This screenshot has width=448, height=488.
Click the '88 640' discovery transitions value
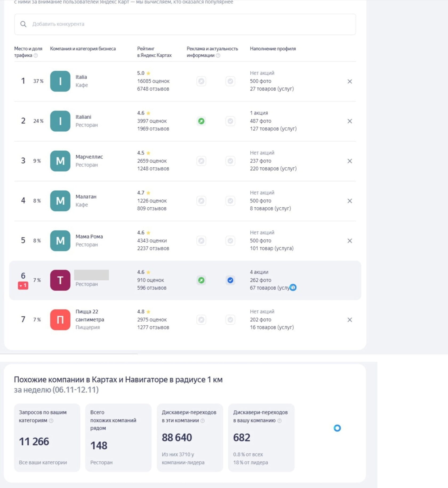click(x=177, y=437)
